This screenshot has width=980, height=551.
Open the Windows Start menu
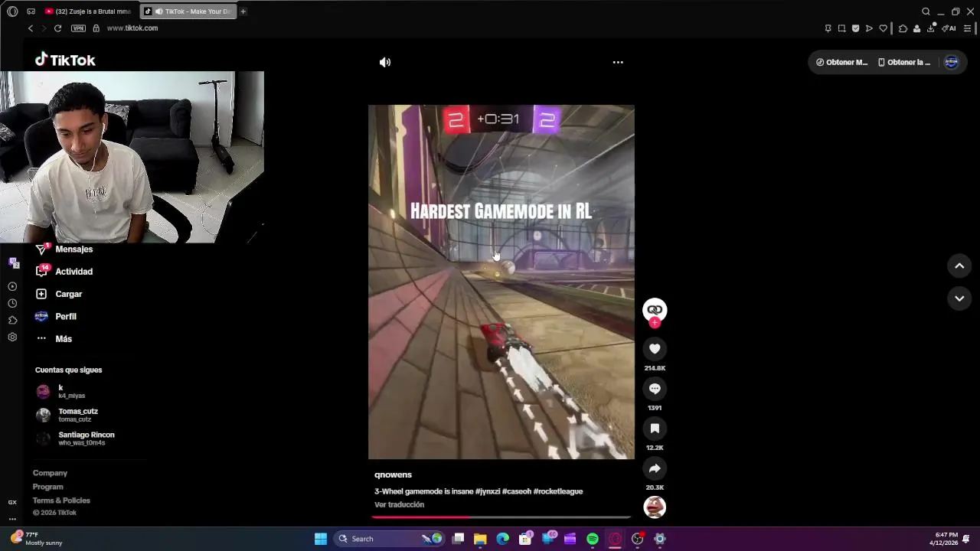pyautogui.click(x=321, y=539)
